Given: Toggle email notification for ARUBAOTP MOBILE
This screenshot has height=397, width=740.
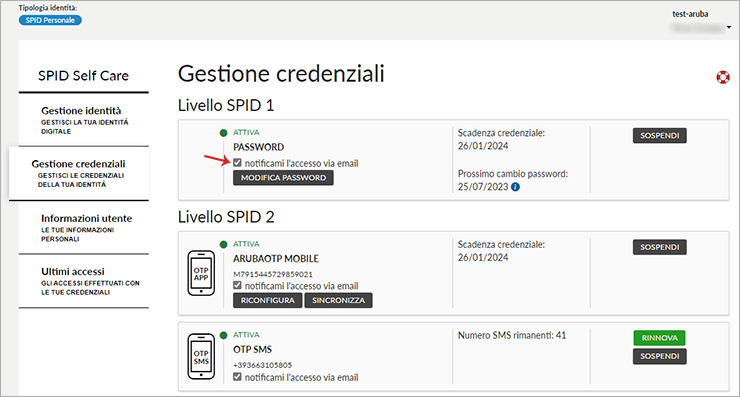Looking at the screenshot, I should pyautogui.click(x=237, y=286).
